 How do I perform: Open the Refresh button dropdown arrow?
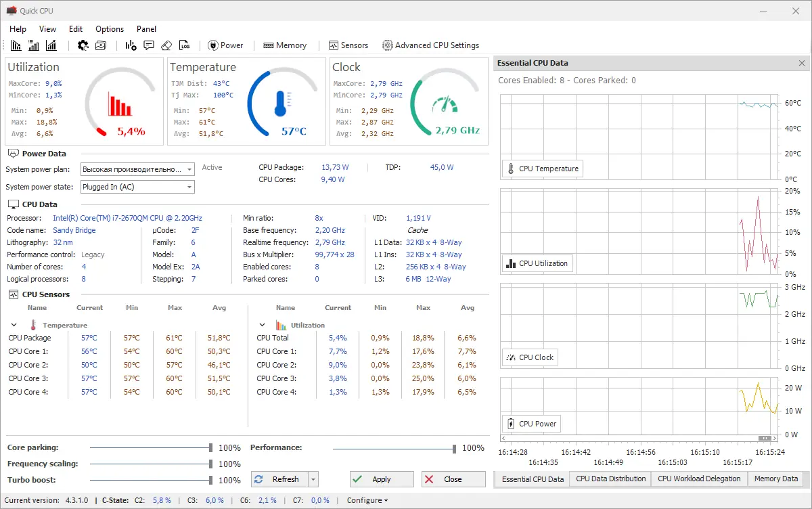click(313, 479)
